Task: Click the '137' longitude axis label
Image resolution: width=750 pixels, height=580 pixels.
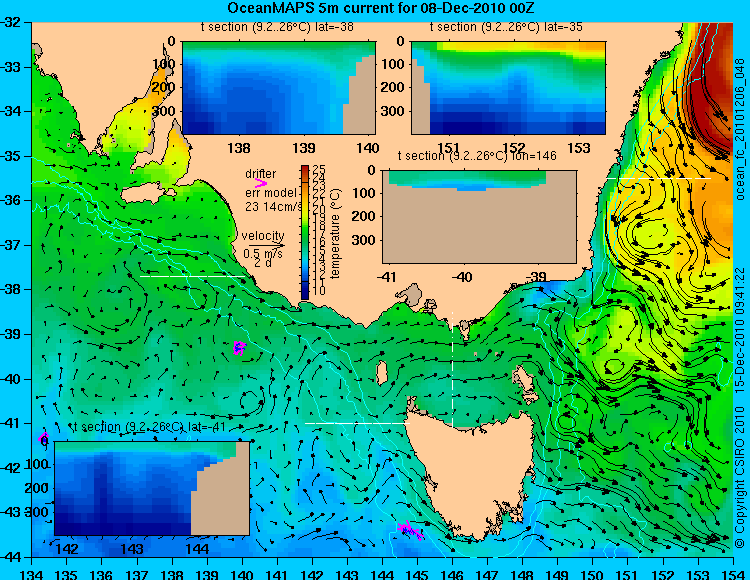Action: pyautogui.click(x=137, y=574)
